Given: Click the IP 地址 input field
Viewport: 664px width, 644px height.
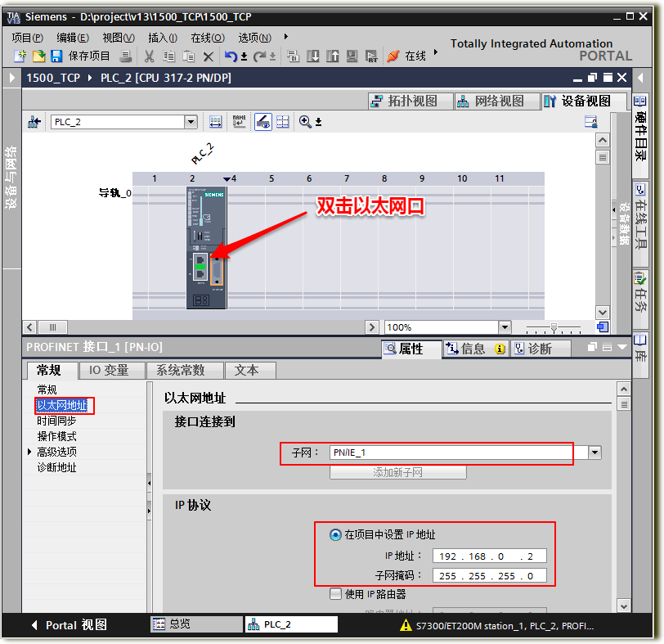Looking at the screenshot, I should (x=489, y=556).
